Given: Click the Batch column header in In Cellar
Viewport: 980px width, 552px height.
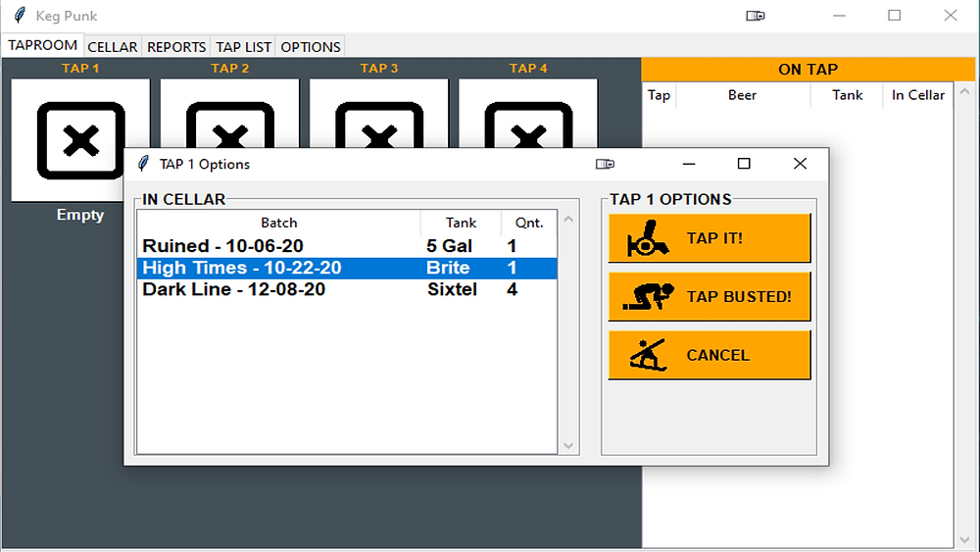Looking at the screenshot, I should point(278,223).
